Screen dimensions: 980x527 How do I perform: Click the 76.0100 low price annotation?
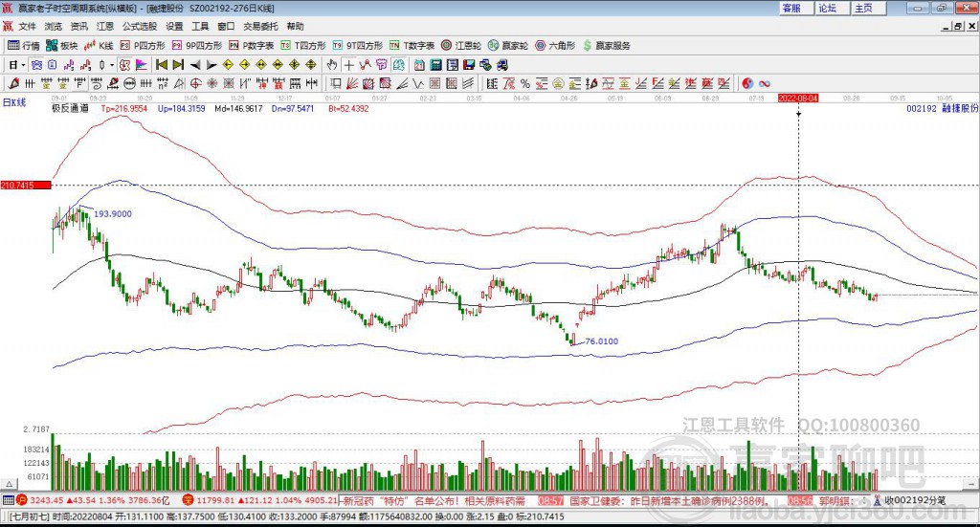(601, 340)
